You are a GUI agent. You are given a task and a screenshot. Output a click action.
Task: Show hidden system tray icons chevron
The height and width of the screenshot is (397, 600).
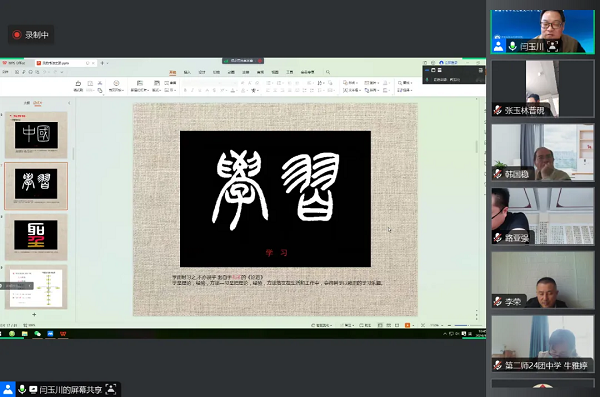click(x=445, y=334)
